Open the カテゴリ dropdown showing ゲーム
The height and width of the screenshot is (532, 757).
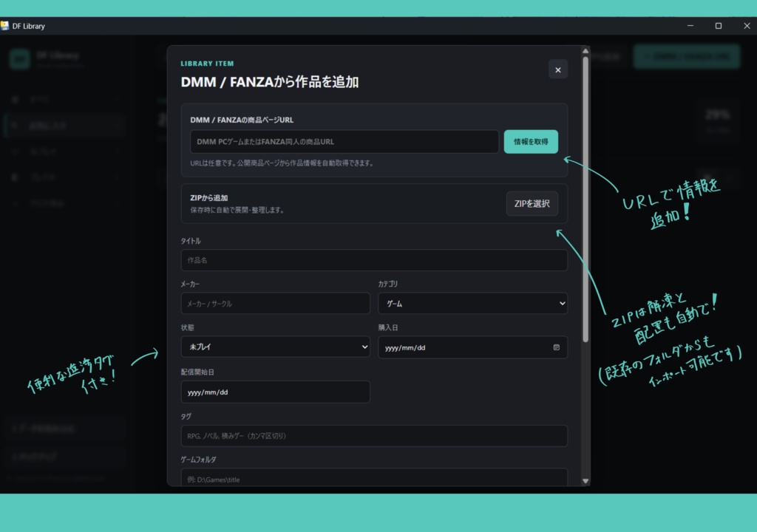[x=472, y=304]
